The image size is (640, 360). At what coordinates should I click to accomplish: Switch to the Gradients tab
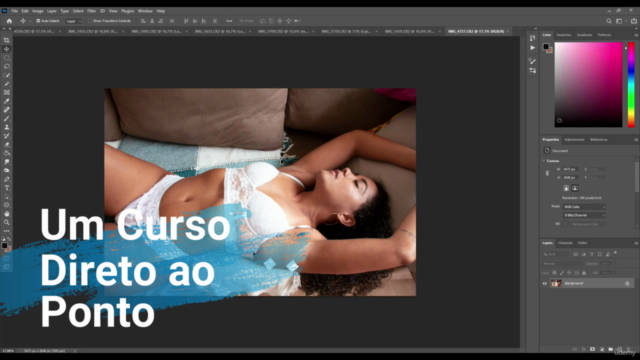(x=584, y=35)
